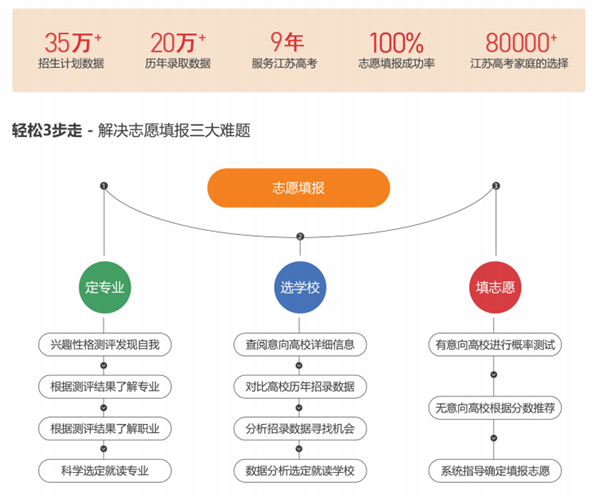Image resolution: width=600 pixels, height=494 pixels.
Task: Choose 科学选定就读专业 box
Action: (104, 470)
